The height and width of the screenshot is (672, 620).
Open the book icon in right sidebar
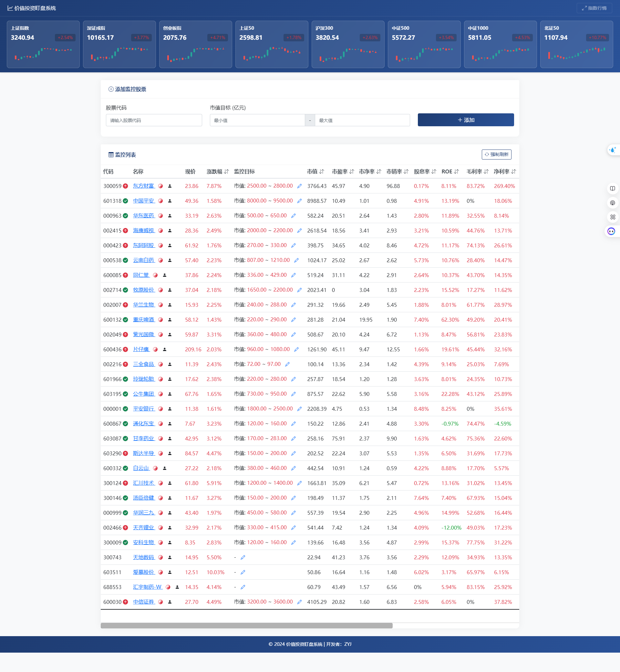[x=613, y=188]
